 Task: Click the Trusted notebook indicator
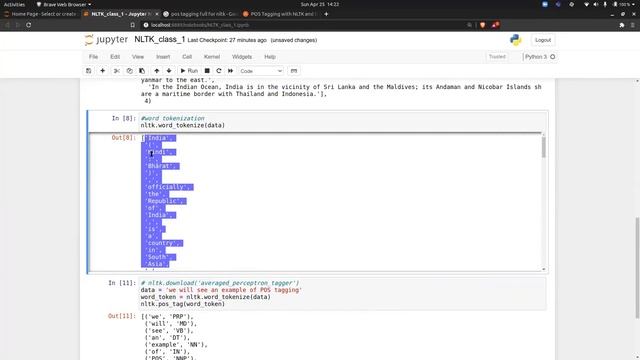pos(497,57)
